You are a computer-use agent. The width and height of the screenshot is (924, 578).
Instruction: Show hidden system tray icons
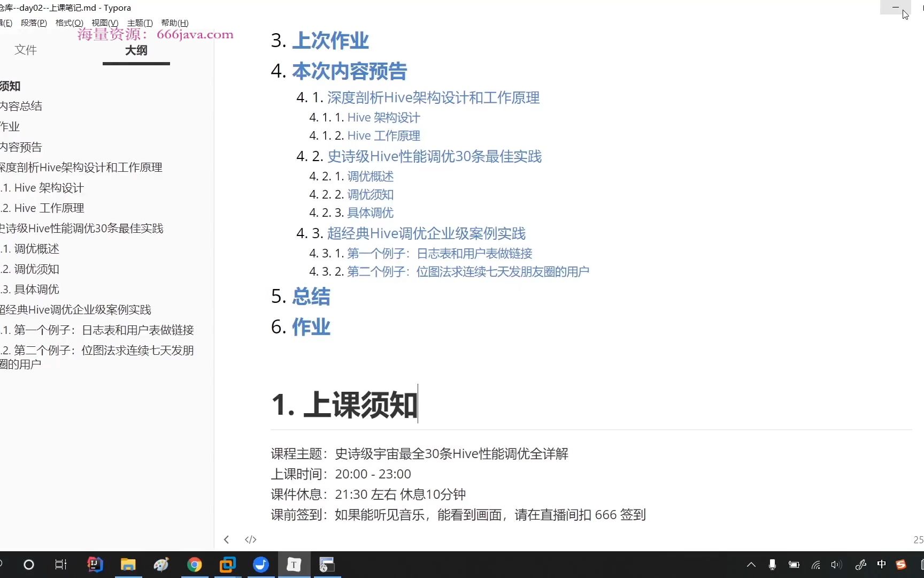coord(751,565)
